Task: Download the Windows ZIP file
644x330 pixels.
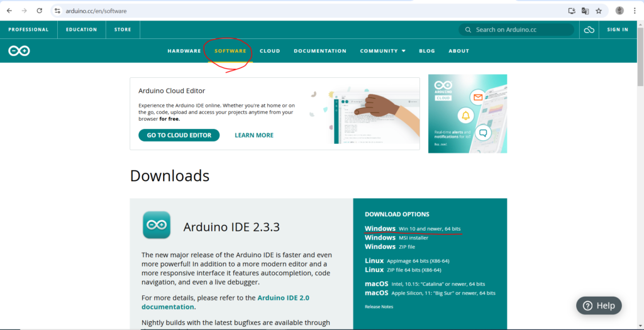Action: point(390,246)
